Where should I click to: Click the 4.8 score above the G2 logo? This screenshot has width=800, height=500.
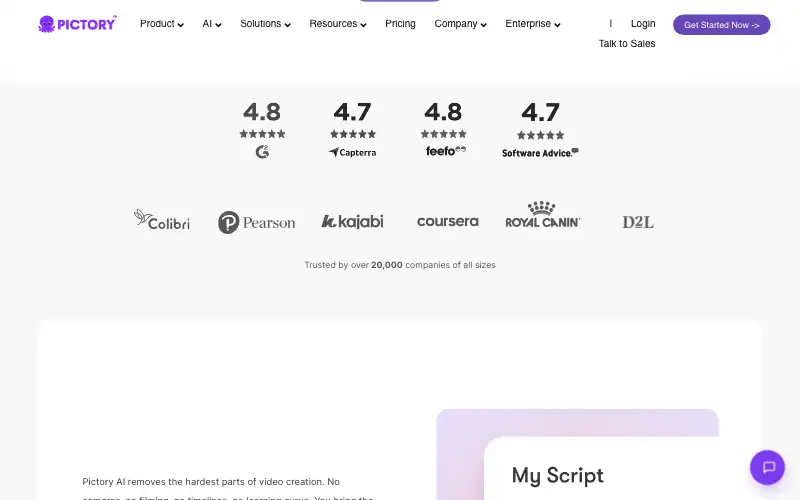[x=262, y=112]
